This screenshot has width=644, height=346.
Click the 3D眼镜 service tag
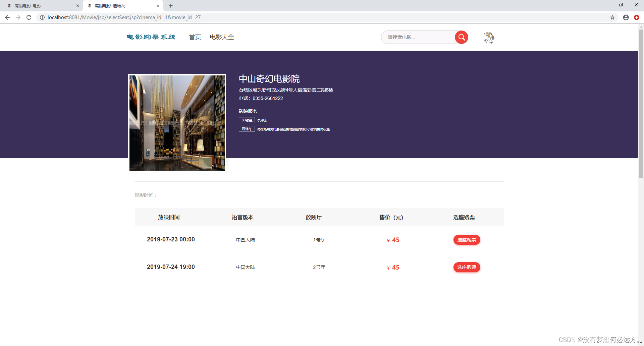(x=247, y=120)
